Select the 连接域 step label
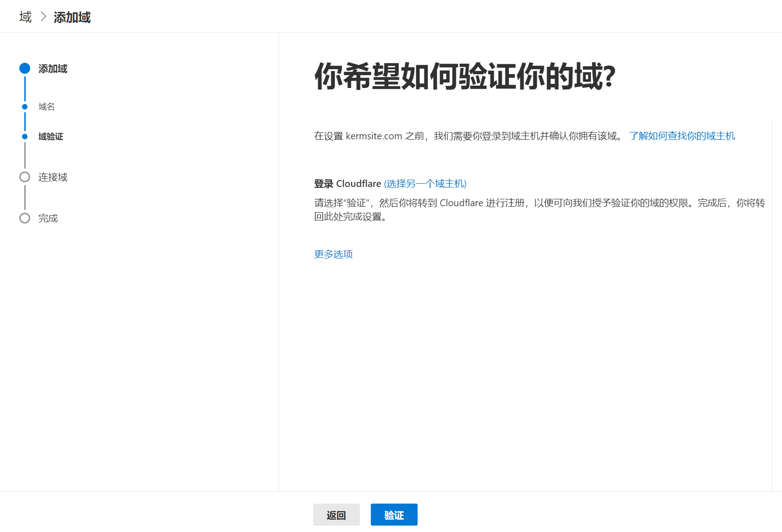This screenshot has height=532, width=782. pyautogui.click(x=53, y=177)
